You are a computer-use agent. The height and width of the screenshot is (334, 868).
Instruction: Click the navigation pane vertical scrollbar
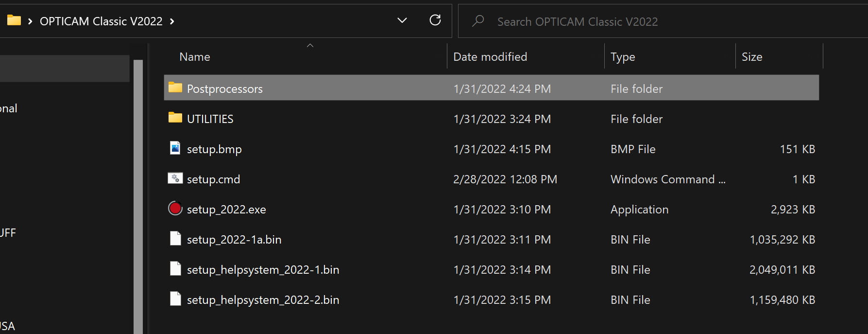138,196
